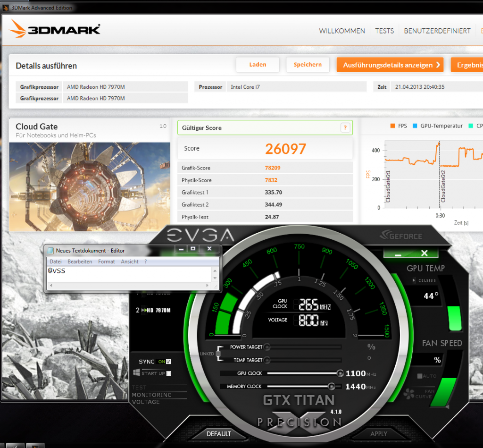Click the Grafiktest 1 value 335.70

tap(274, 193)
